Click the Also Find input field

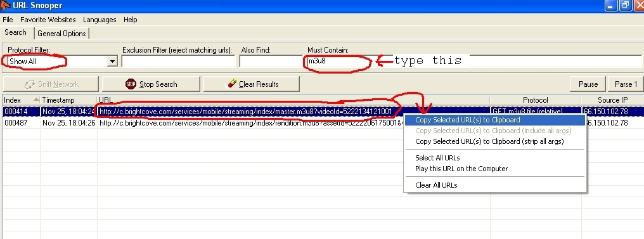click(270, 61)
